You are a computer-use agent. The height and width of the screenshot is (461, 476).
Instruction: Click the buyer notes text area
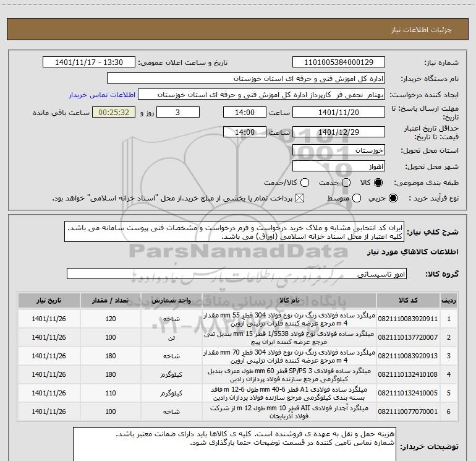234,444
